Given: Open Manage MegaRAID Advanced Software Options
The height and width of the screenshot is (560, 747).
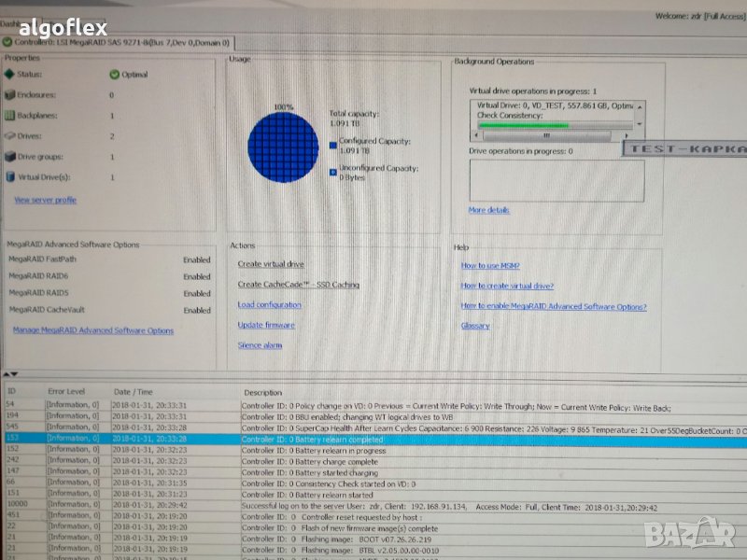Looking at the screenshot, I should [x=92, y=330].
